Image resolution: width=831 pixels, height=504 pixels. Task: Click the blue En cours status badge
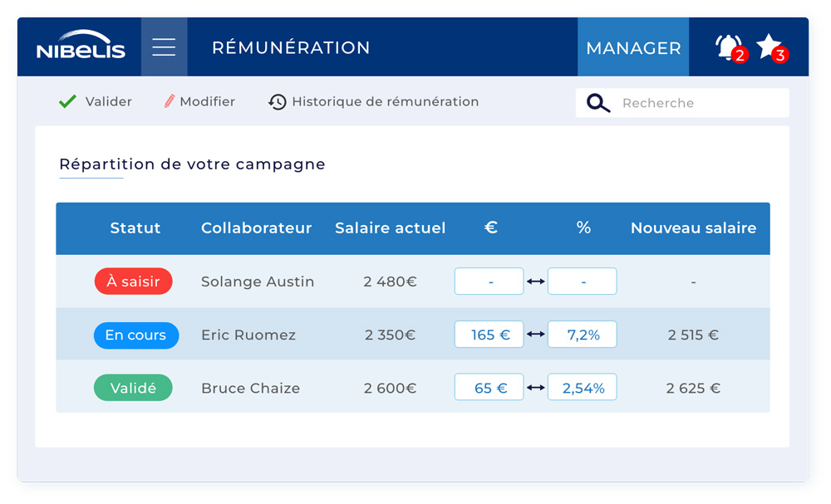(135, 335)
